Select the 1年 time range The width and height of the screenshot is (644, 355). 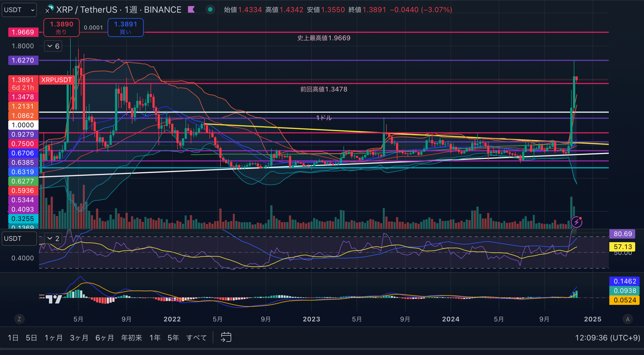(x=155, y=338)
